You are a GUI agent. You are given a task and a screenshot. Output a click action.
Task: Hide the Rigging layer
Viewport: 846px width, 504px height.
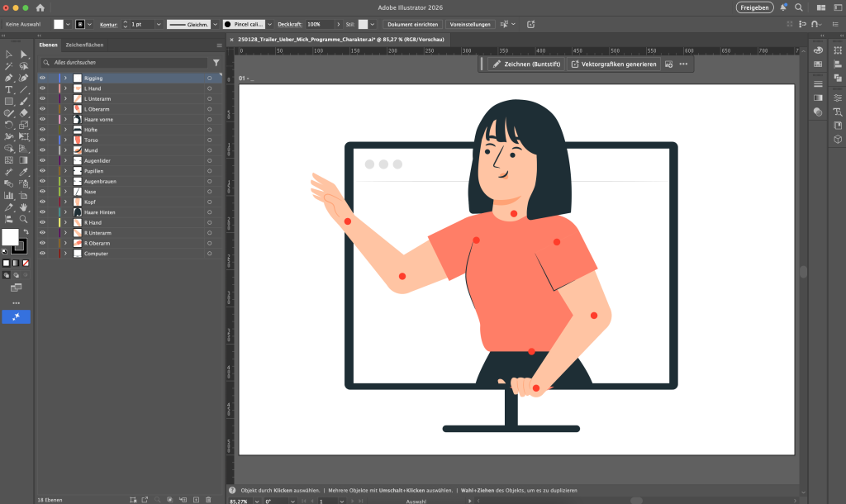click(43, 78)
